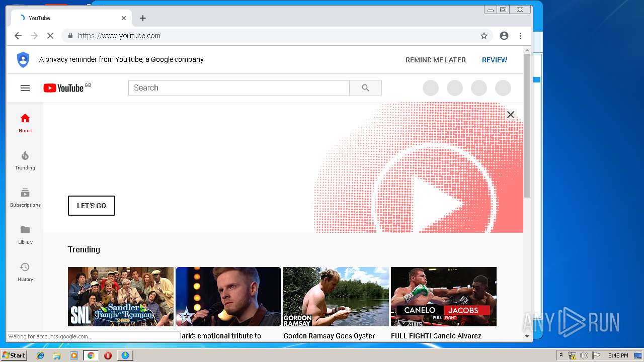Screen dimensions: 644x362
Task: Go back with the browser arrow
Action: tap(18, 36)
